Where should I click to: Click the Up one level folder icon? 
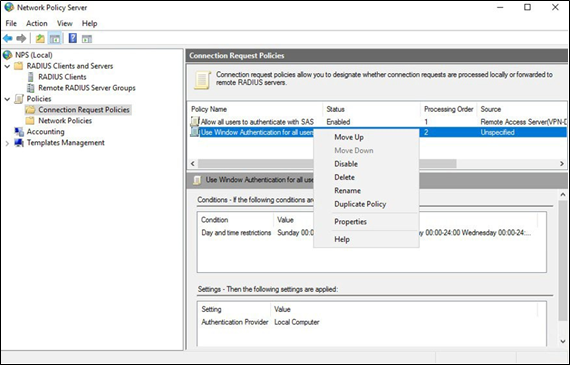pos(40,38)
